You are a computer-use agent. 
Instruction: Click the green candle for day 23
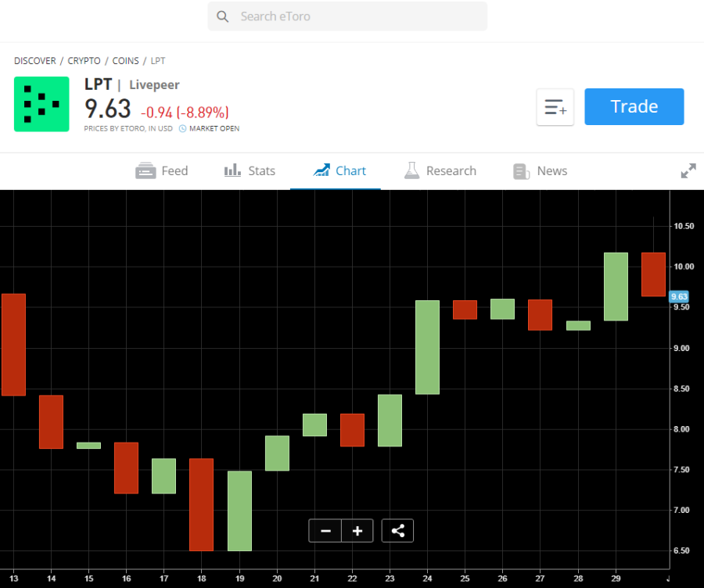[390, 421]
